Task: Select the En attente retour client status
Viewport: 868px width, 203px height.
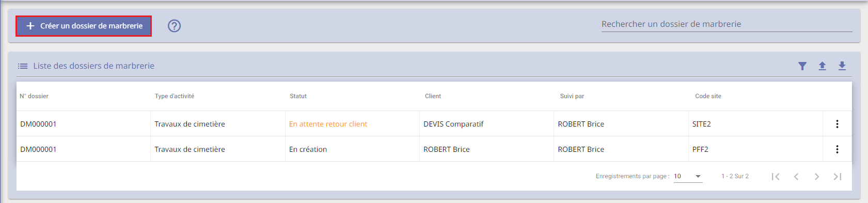Action: (x=328, y=124)
